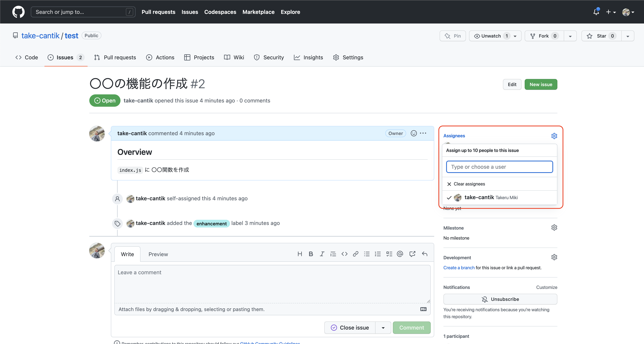The image size is (644, 344).
Task: Insert a link using the toolbar icon
Action: coord(355,254)
